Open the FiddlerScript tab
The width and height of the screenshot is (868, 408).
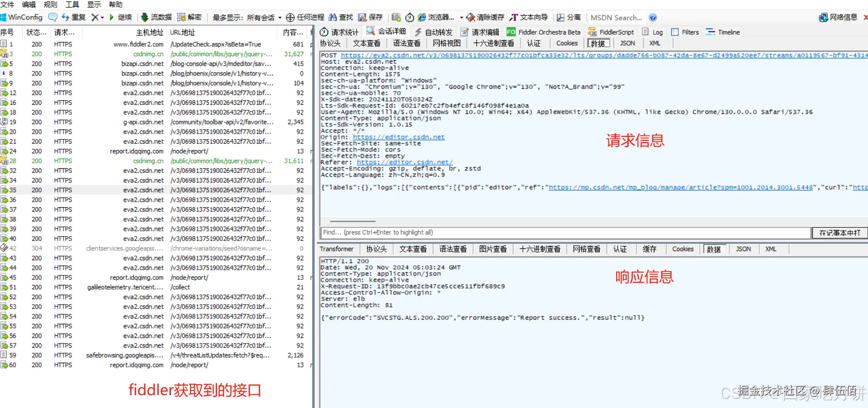[611, 32]
